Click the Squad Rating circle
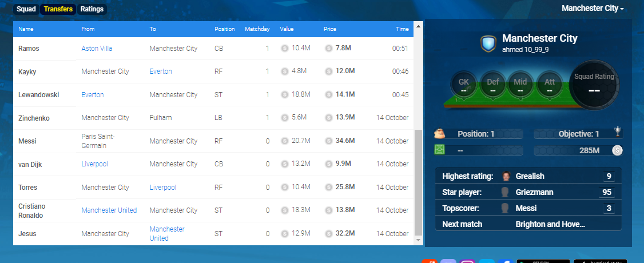644x263 pixels. pos(594,84)
